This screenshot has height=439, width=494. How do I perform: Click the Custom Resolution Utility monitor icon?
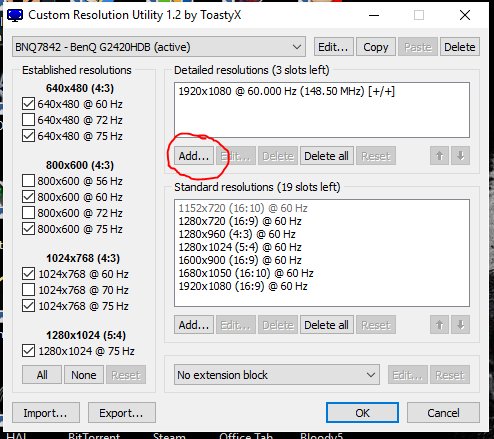(x=15, y=15)
